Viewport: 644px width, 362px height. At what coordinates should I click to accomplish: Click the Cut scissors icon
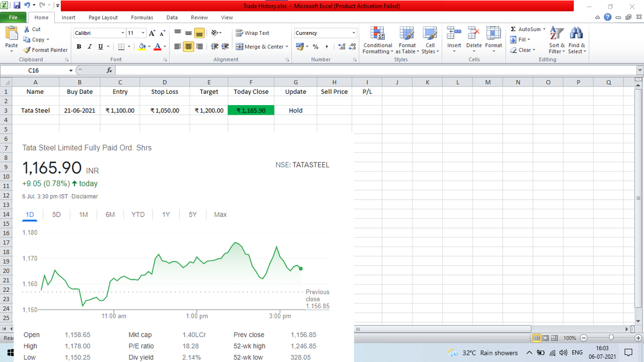pos(27,29)
